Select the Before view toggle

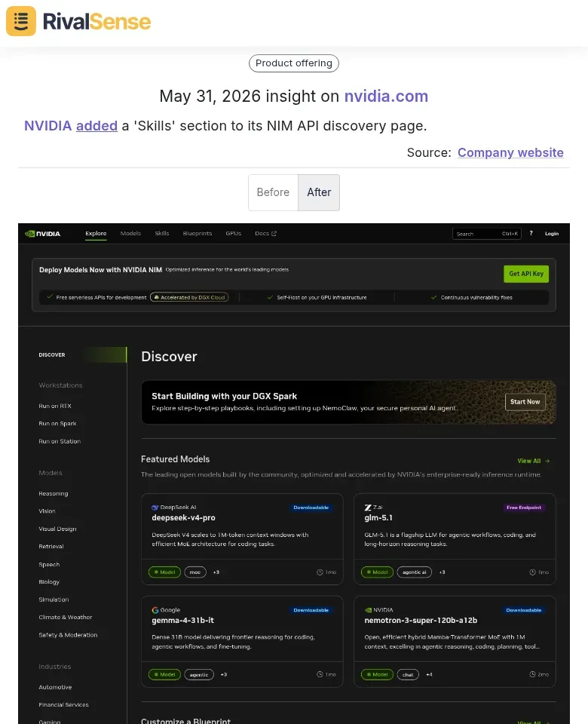(x=273, y=192)
